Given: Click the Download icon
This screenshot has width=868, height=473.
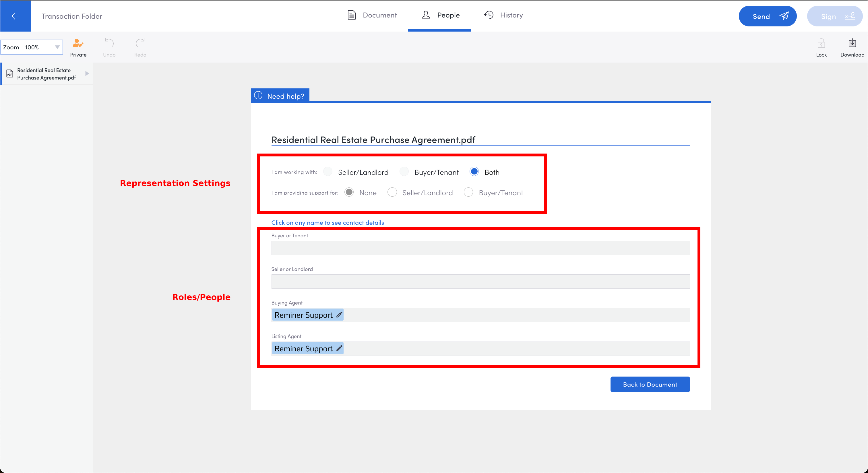Looking at the screenshot, I should 852,43.
